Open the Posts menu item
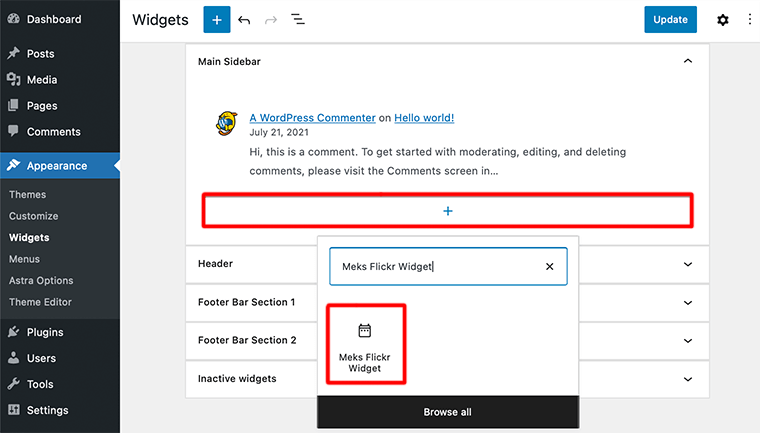The width and height of the screenshot is (760, 433). pyautogui.click(x=41, y=53)
